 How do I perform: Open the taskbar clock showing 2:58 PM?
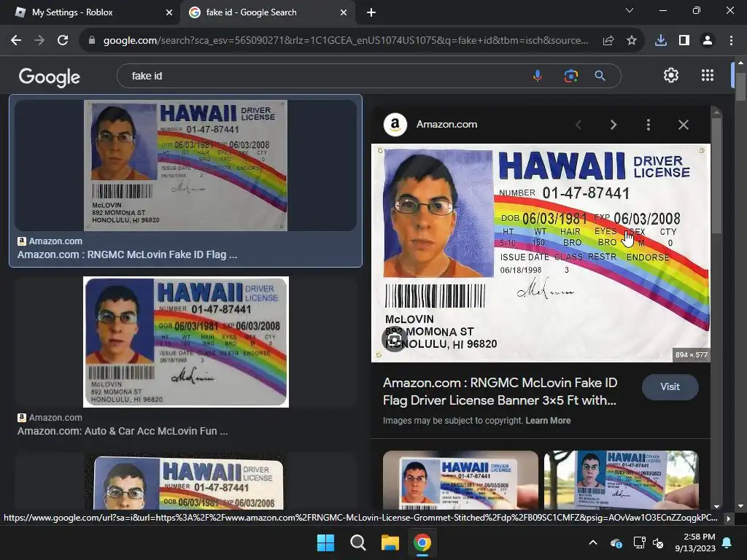695,542
